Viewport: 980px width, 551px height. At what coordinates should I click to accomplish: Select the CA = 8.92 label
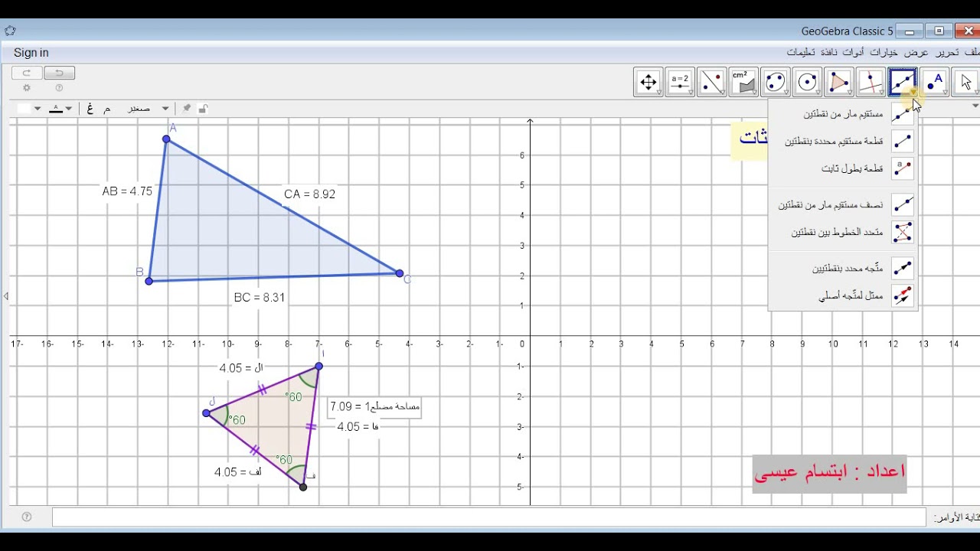tap(309, 194)
